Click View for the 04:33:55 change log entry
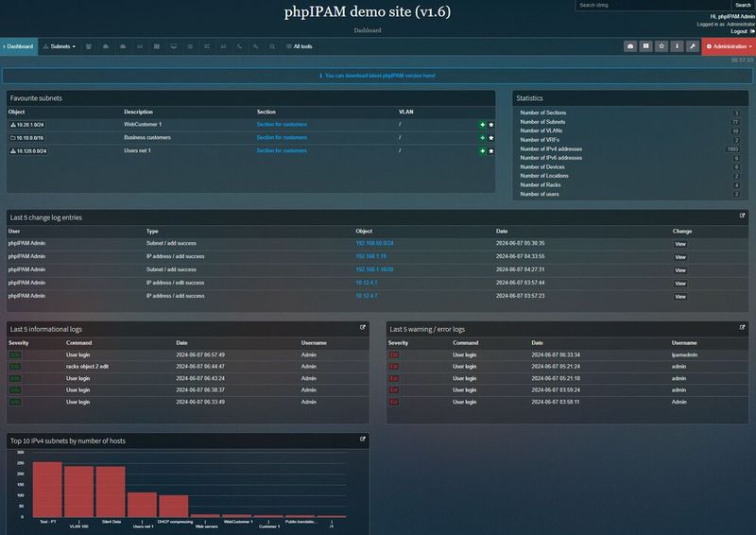This screenshot has width=756, height=535. [680, 257]
